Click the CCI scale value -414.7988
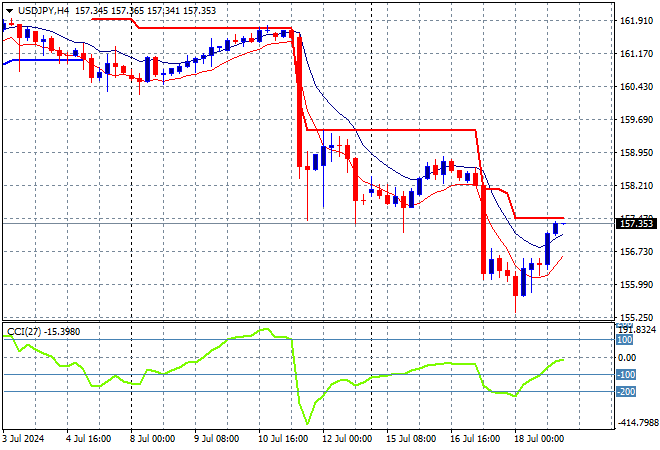Screen dimensions: 660x450 tap(637, 422)
